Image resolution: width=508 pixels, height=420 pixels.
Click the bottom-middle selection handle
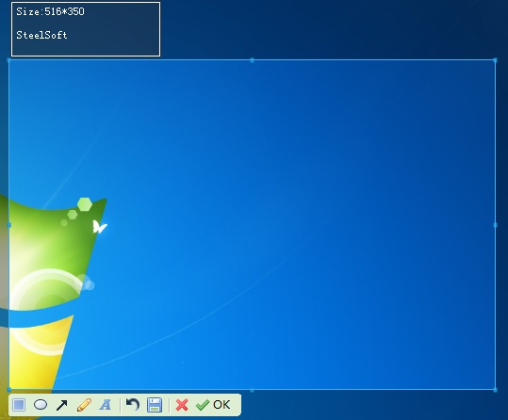click(252, 391)
